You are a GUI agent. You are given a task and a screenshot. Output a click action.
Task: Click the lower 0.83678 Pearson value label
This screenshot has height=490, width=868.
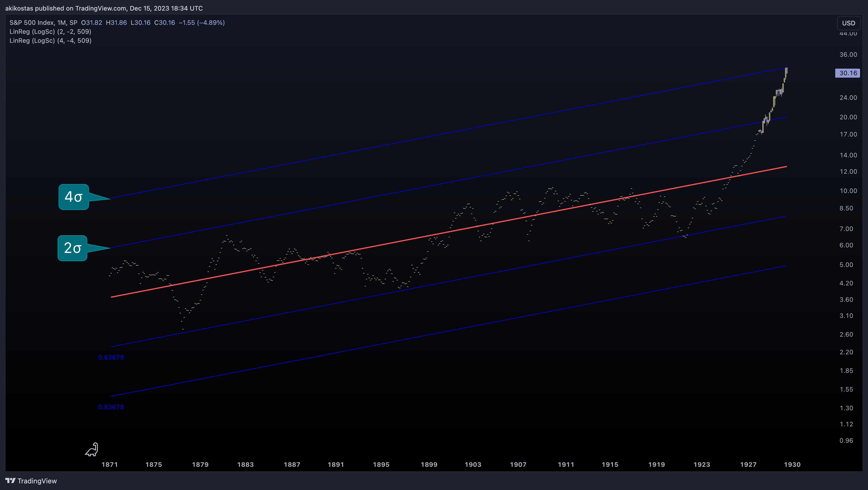(111, 407)
